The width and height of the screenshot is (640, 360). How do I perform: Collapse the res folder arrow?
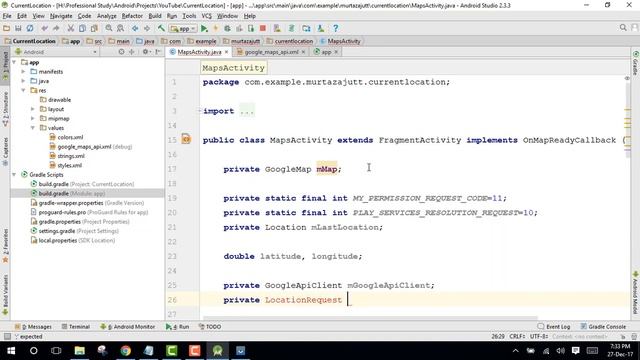[x=23, y=90]
